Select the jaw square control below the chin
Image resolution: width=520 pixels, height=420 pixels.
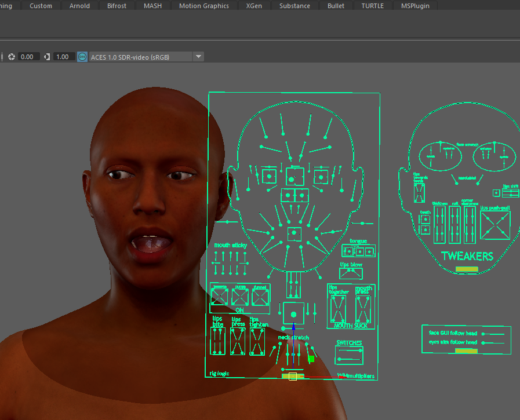pyautogui.click(x=293, y=313)
